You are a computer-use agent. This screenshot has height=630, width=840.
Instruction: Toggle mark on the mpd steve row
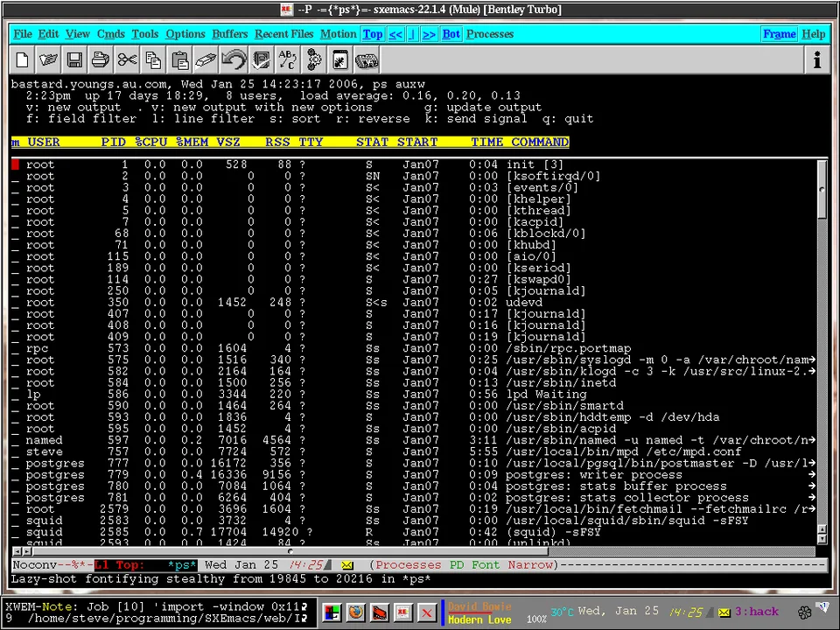coord(15,451)
